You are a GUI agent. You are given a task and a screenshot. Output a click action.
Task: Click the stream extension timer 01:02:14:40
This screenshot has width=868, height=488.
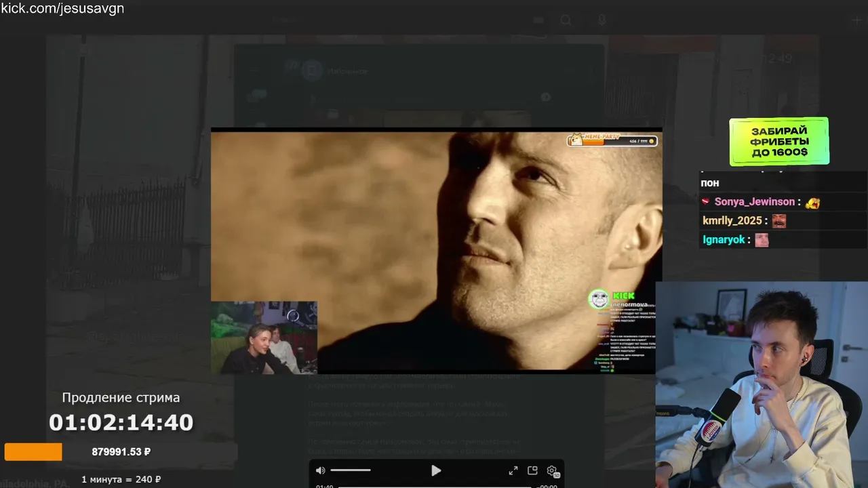point(121,423)
